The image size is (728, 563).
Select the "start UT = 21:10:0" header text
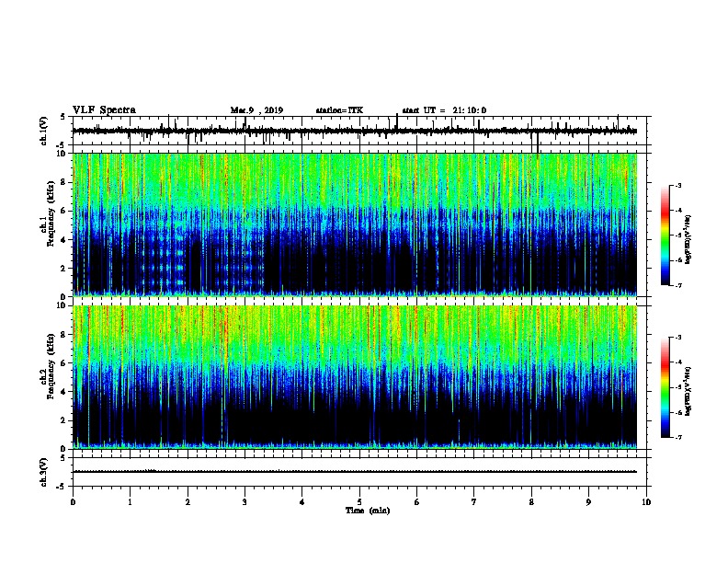point(444,110)
